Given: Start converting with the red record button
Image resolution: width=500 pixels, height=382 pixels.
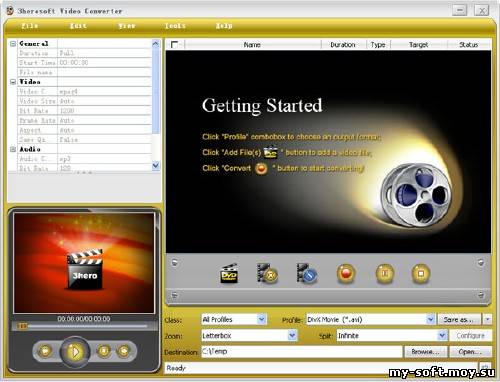Looking at the screenshot, I should (x=346, y=273).
